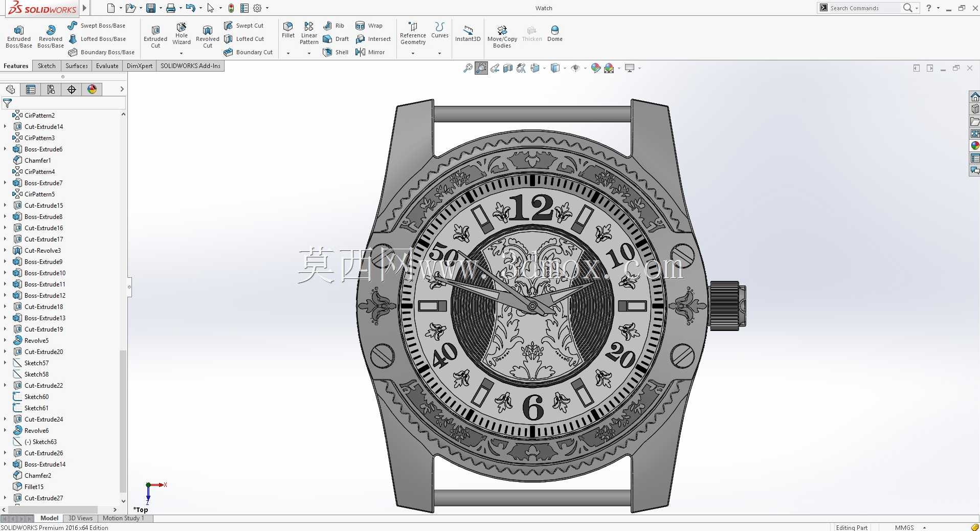980x531 pixels.
Task: Click the Dome tool
Action: 555,34
